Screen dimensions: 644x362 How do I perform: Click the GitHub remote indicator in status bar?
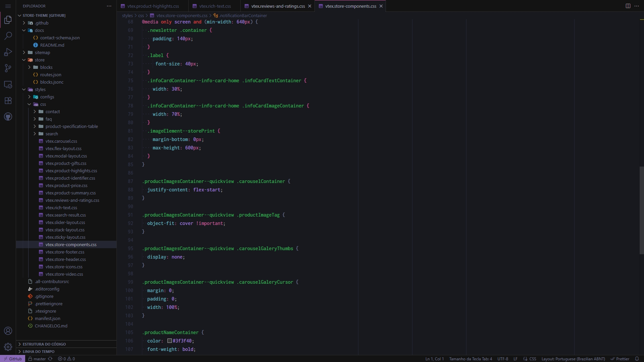[12, 359]
